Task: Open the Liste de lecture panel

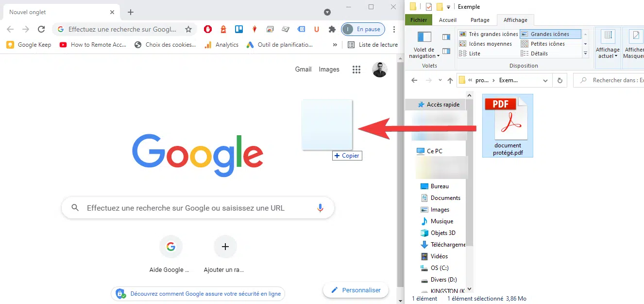Action: [373, 44]
